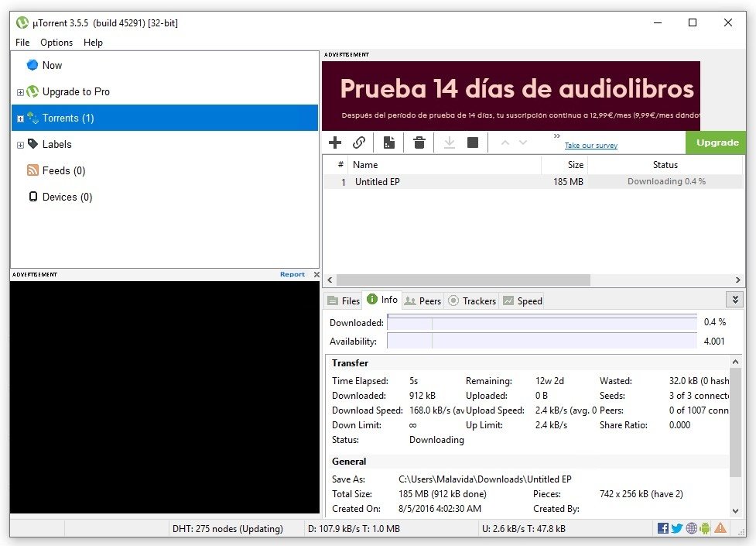
Task: Follow the Take our survey link
Action: pyautogui.click(x=590, y=146)
